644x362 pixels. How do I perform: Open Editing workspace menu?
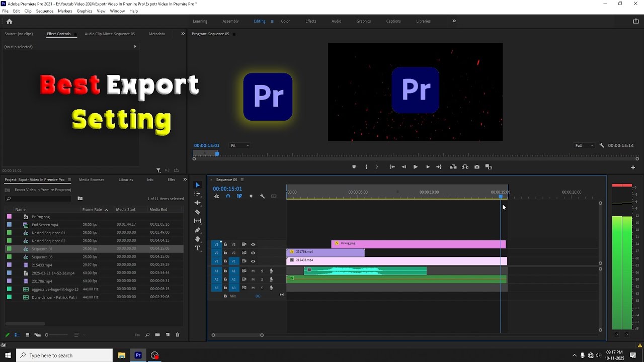pyautogui.click(x=272, y=21)
